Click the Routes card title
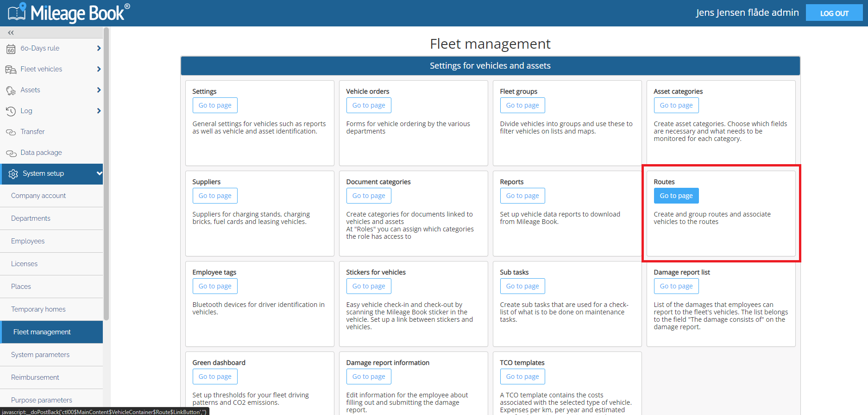 664,182
